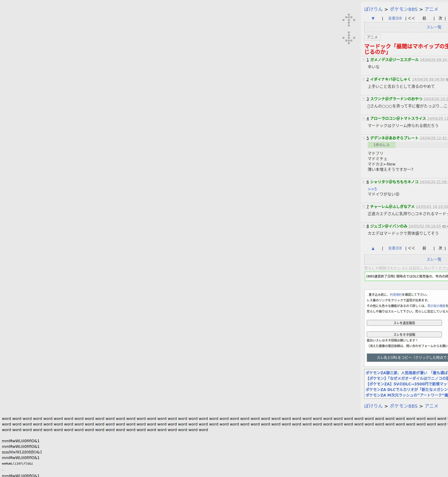Toggle the gray triangle on post 7

click(x=364, y=207)
